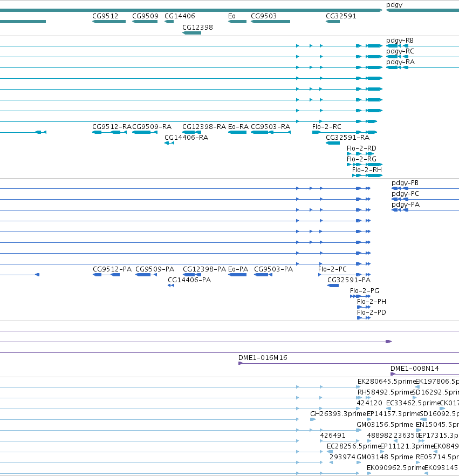
Task: Open the CG9512-RA transcript
Action: coord(109,132)
